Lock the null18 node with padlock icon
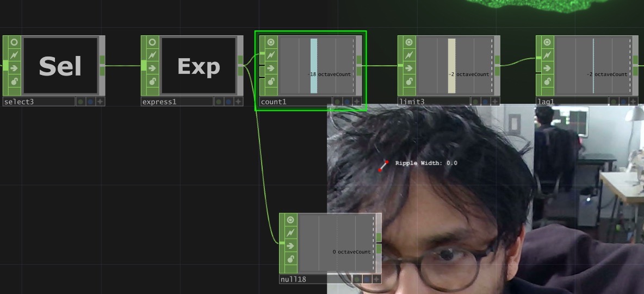The height and width of the screenshot is (294, 644). (290, 259)
